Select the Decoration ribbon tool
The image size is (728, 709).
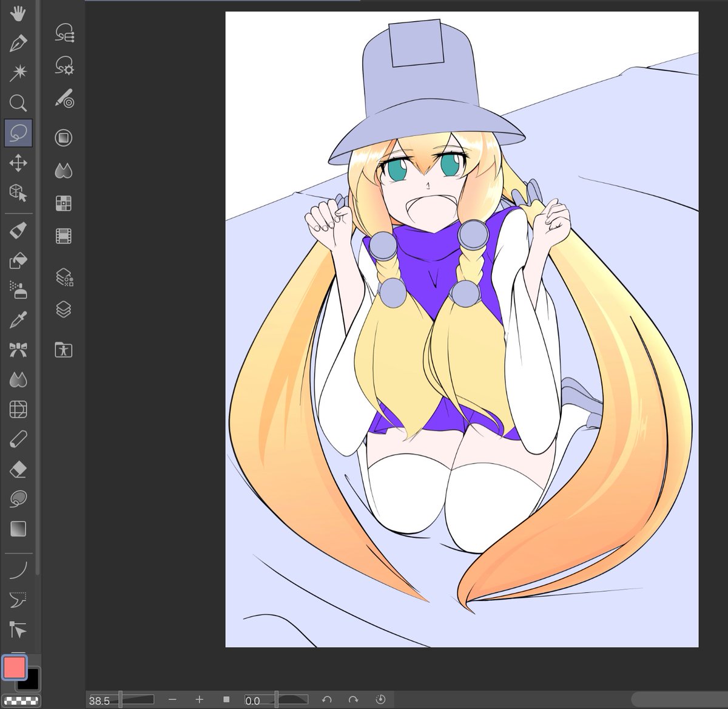point(18,350)
